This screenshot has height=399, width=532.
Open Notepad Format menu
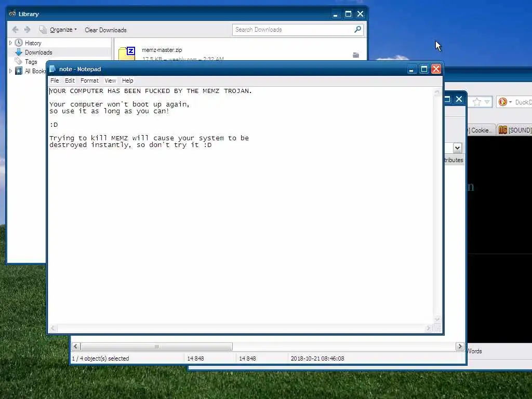89,81
